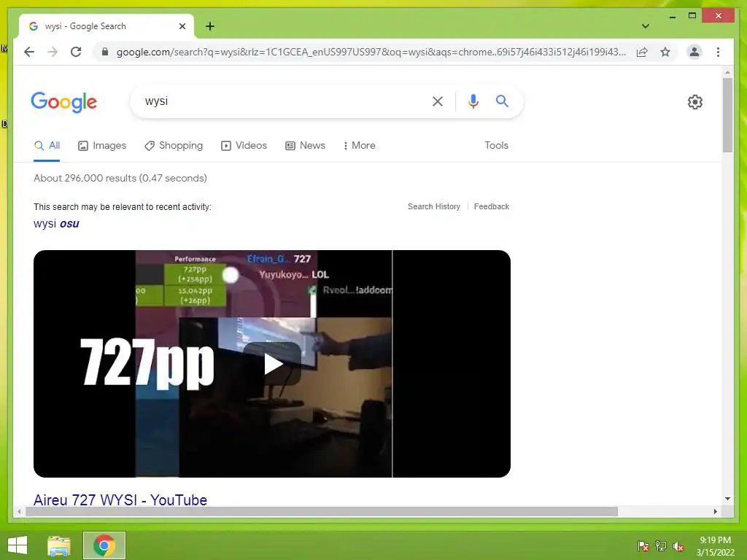Open a new tab with plus button
747x560 pixels.
tap(210, 26)
